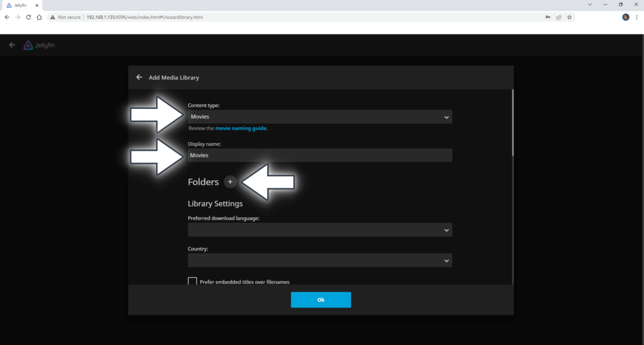The width and height of the screenshot is (644, 345).
Task: Toggle Prefer embedded titles over filenames
Action: (x=192, y=281)
